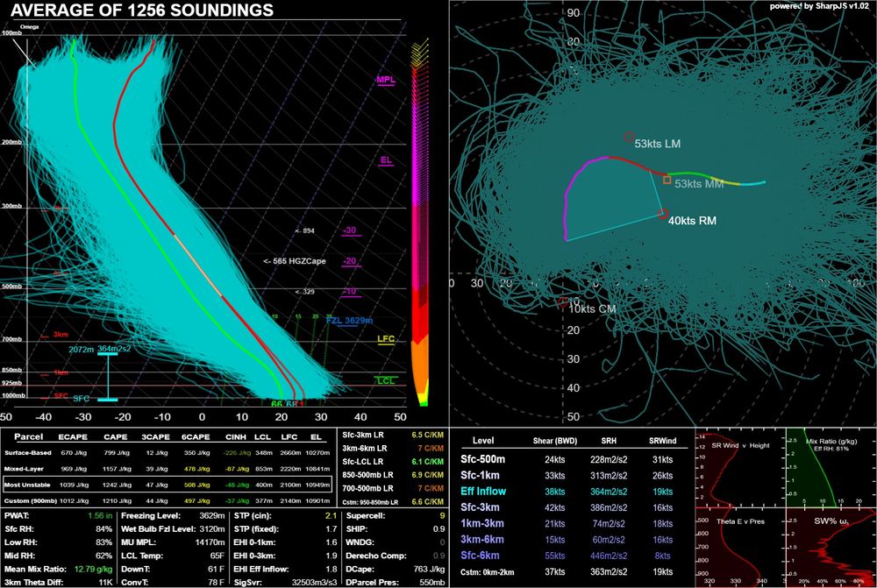
Task: Click the red circle marker for 40kts RM
Action: (663, 214)
